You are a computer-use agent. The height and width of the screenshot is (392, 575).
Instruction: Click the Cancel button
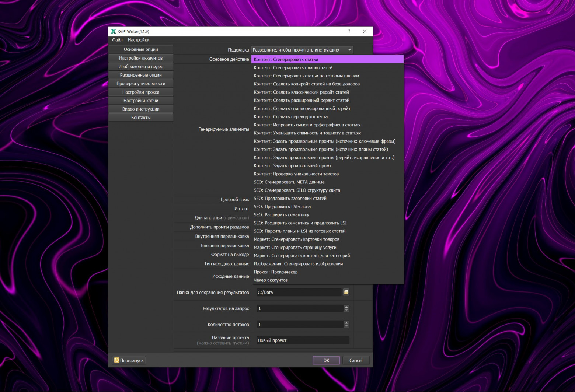(356, 360)
